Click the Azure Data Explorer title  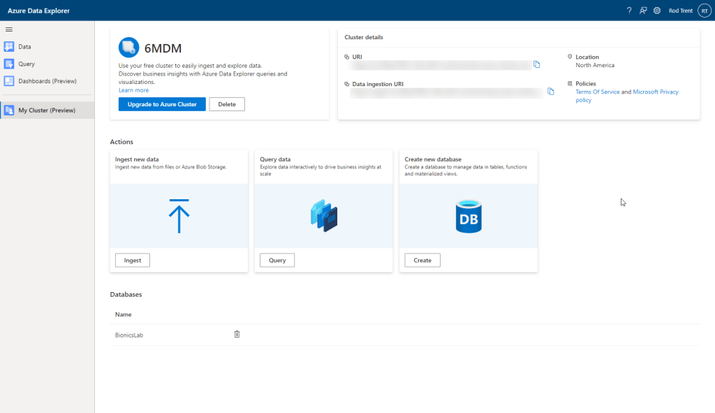[x=39, y=10]
